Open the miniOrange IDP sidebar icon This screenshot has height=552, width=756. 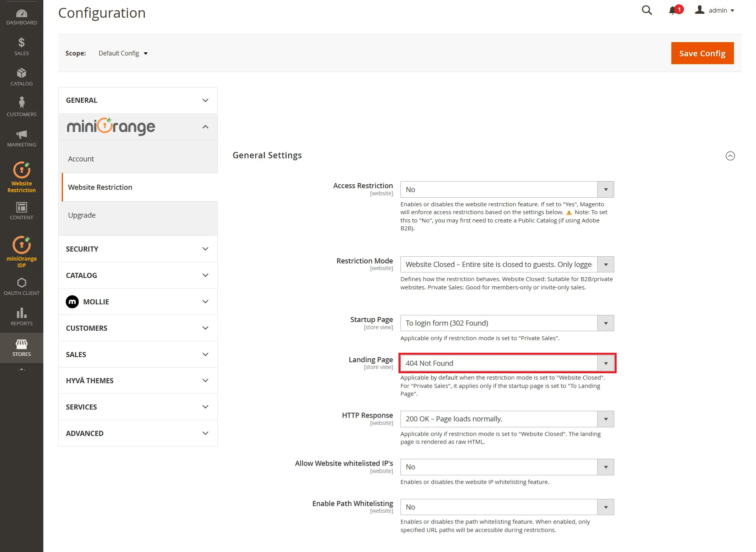coord(21,250)
